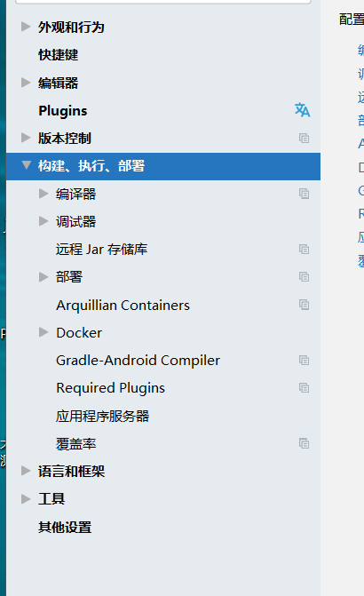
Task: Select the Plugins settings entry
Action: (x=63, y=111)
